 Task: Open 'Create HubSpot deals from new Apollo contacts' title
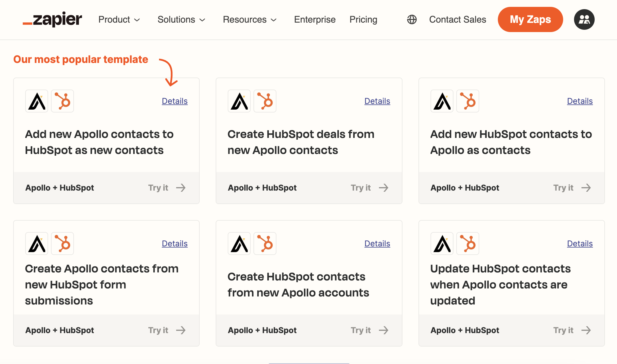pyautogui.click(x=301, y=142)
